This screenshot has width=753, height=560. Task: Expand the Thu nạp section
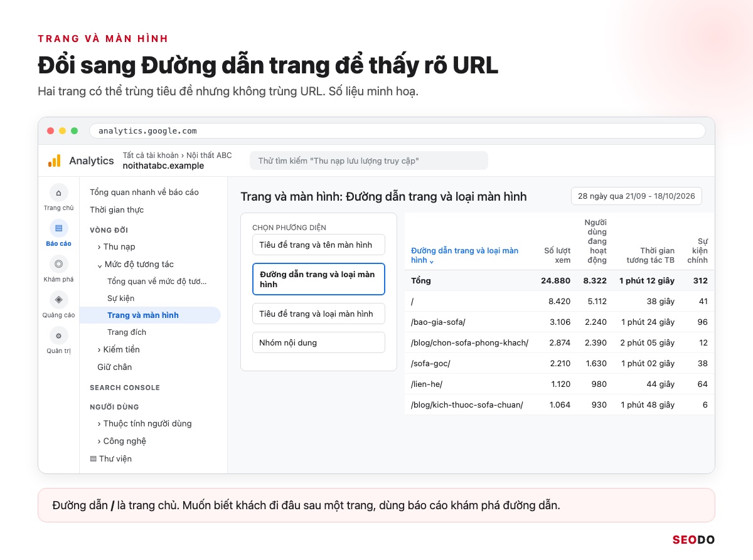pos(116,246)
